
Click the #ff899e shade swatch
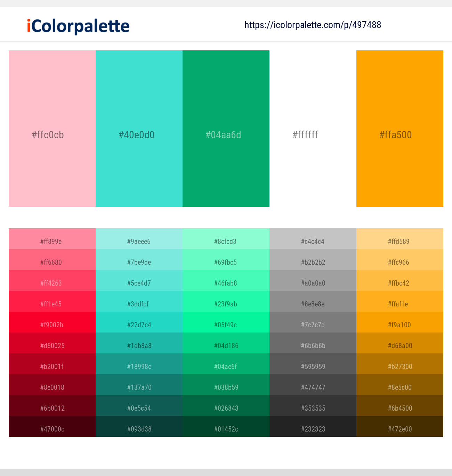52,241
